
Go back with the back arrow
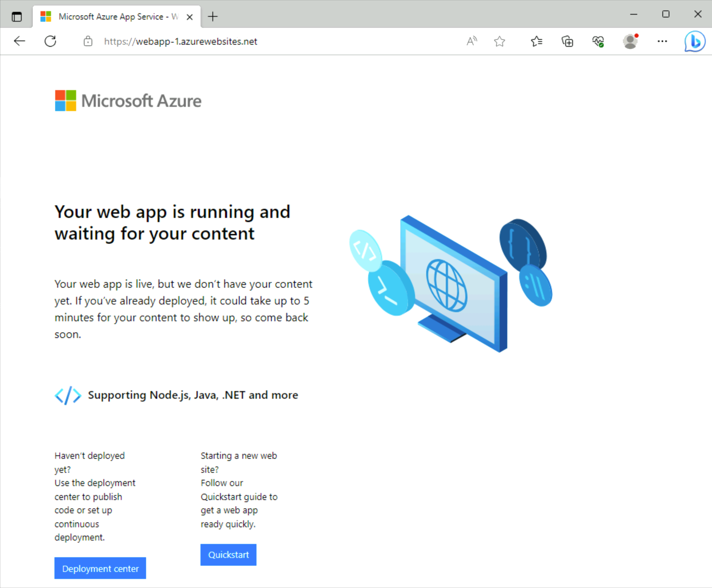coord(20,41)
